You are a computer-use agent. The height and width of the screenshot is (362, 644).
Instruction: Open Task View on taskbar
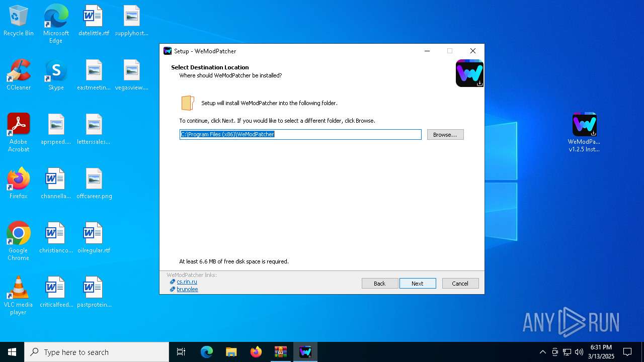(x=181, y=352)
